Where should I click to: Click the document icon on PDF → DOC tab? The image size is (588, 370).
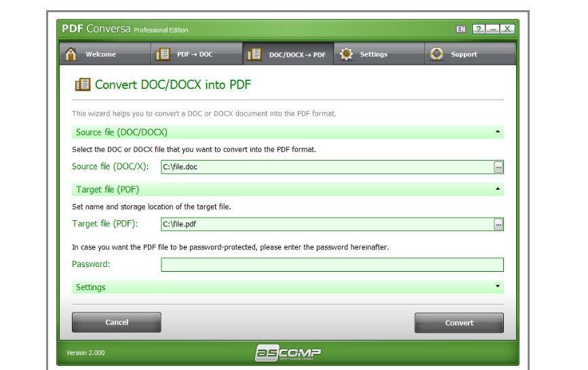pos(163,54)
